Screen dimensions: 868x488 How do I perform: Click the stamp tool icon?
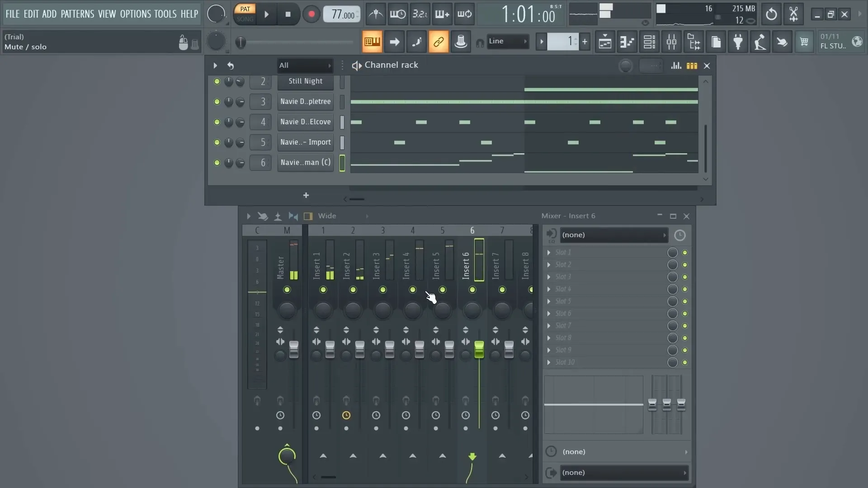461,42
